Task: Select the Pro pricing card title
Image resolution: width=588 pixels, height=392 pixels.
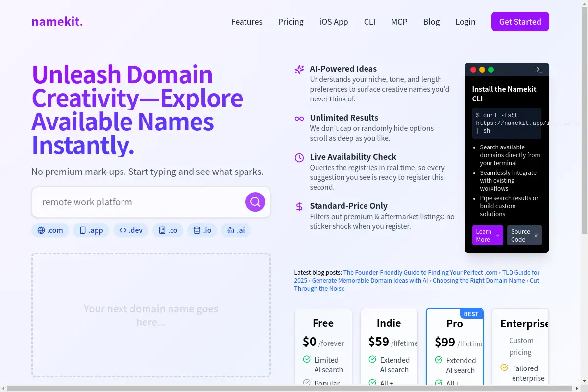Action: pyautogui.click(x=455, y=324)
